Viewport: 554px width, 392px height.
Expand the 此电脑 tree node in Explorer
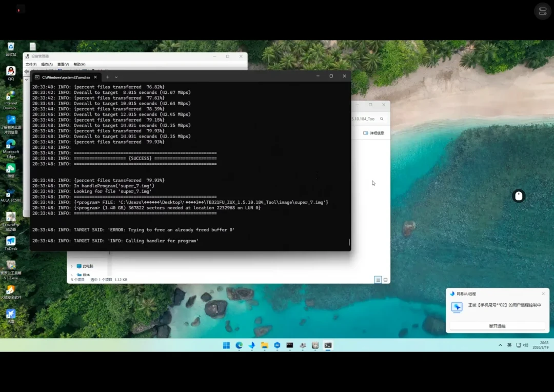click(x=72, y=266)
